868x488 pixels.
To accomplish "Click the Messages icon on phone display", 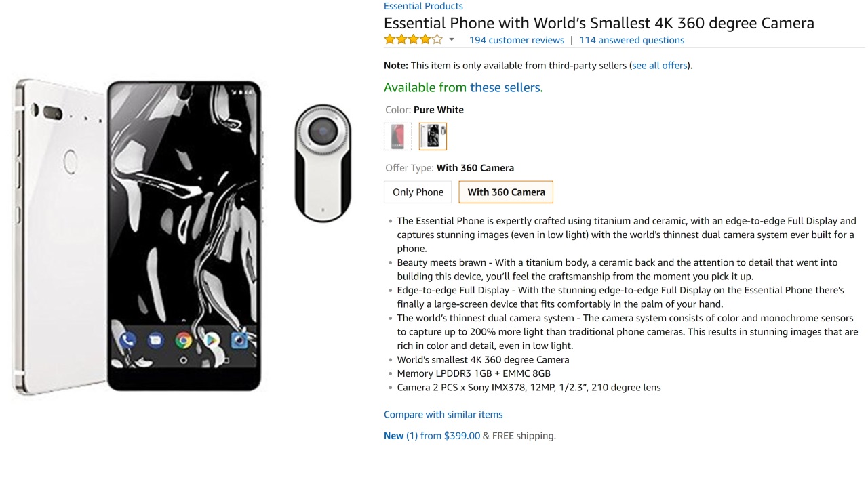I will (x=155, y=340).
